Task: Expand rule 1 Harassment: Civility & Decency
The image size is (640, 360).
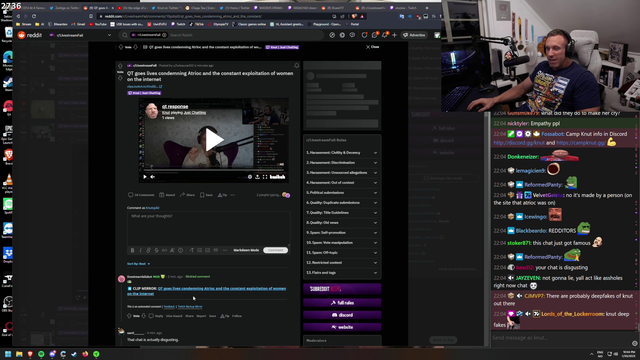Action: point(342,153)
